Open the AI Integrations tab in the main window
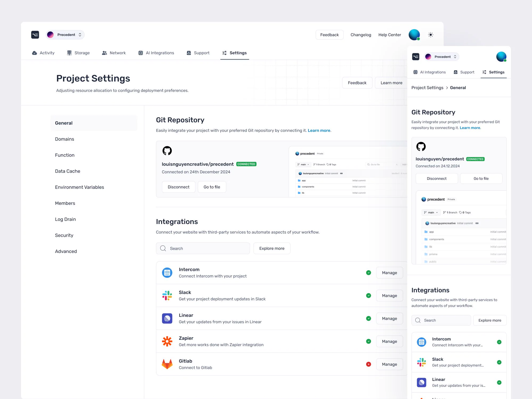 (156, 53)
